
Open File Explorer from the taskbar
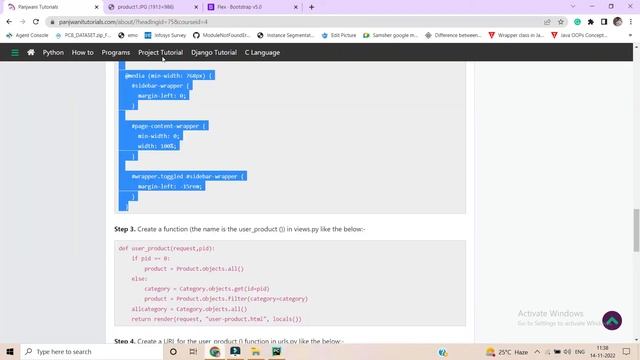click(x=256, y=352)
